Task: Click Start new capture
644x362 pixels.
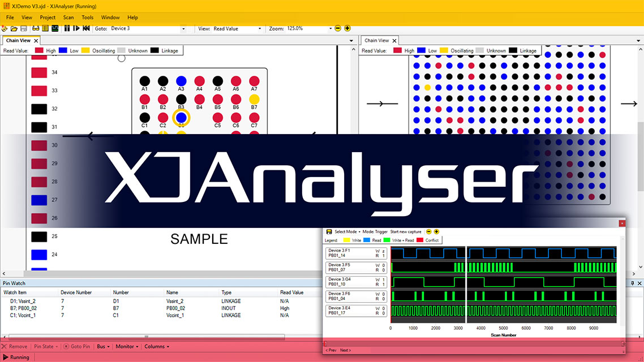Action: pos(406,232)
